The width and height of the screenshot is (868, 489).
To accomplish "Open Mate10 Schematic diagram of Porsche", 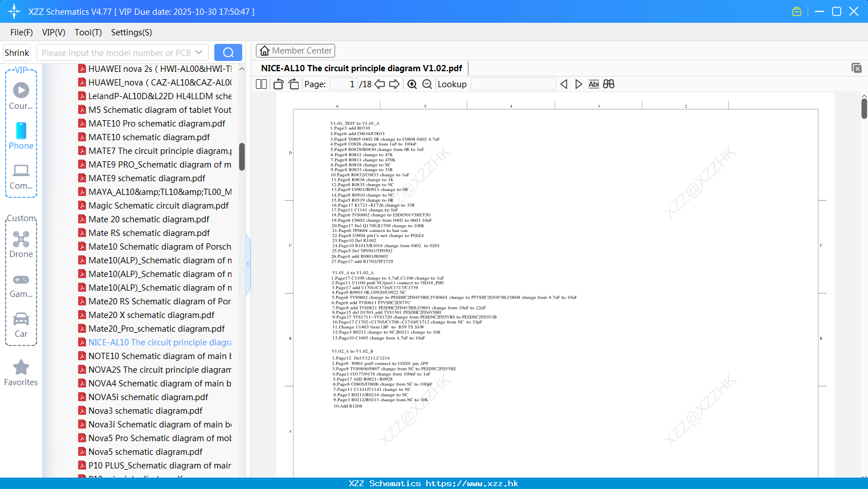I will tap(160, 247).
